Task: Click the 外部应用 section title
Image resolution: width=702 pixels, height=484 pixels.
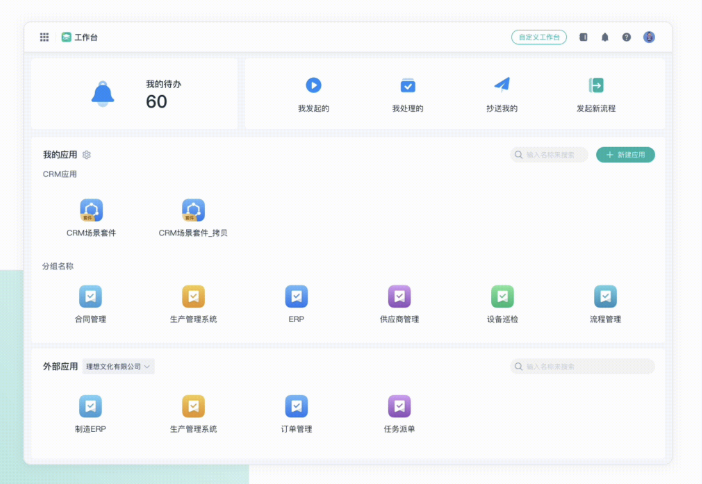Action: click(x=60, y=366)
